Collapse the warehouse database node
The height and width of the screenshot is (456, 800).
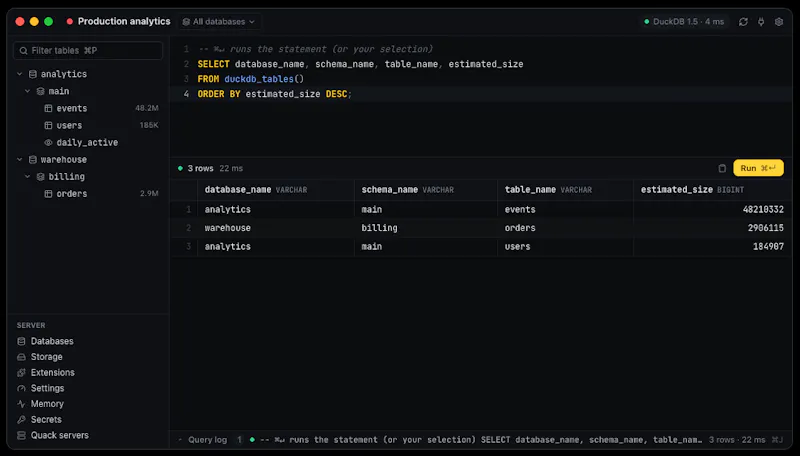click(19, 160)
